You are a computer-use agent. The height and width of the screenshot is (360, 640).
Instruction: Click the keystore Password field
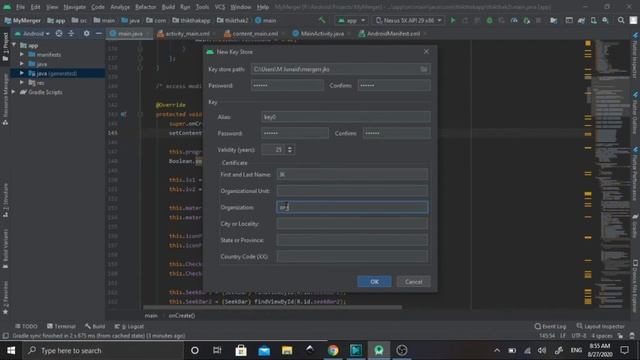click(x=287, y=85)
